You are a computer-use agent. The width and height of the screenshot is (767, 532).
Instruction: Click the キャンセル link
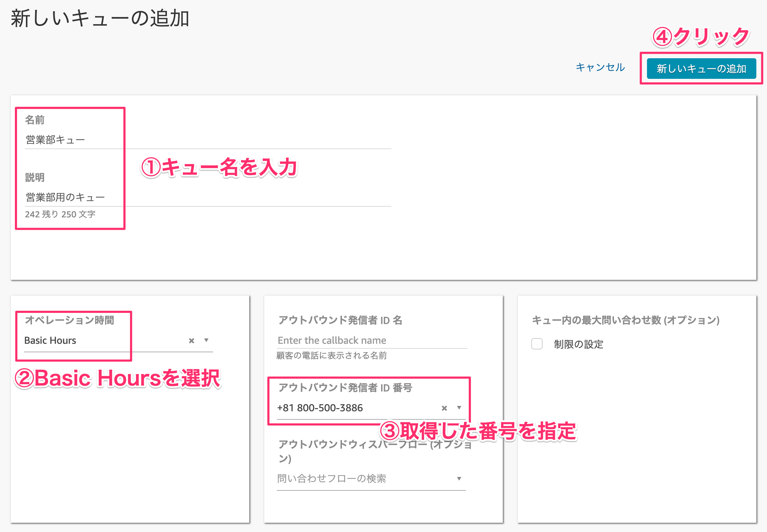[600, 67]
